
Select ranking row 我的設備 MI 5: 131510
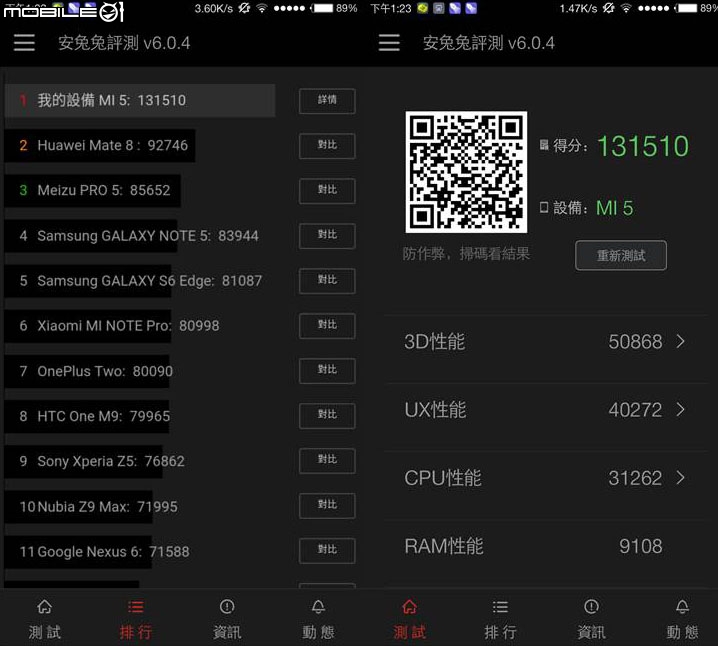pos(140,100)
